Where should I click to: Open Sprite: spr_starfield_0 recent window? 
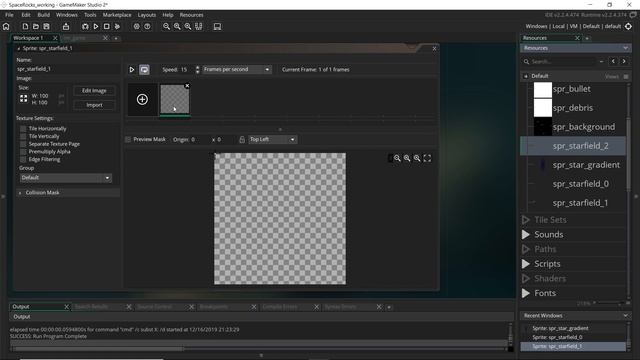557,337
